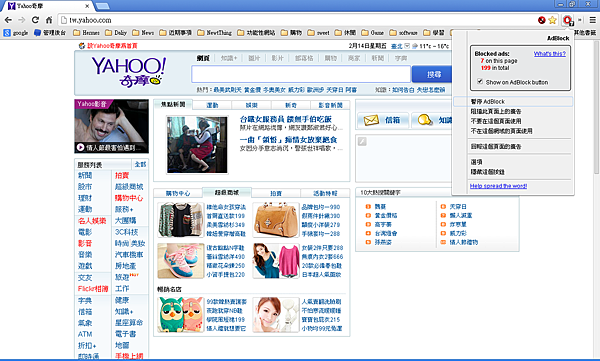This screenshot has height=361, width=600.
Task: Select 不要在這個頁面使用 in AdBlock menu
Action: coord(496,121)
